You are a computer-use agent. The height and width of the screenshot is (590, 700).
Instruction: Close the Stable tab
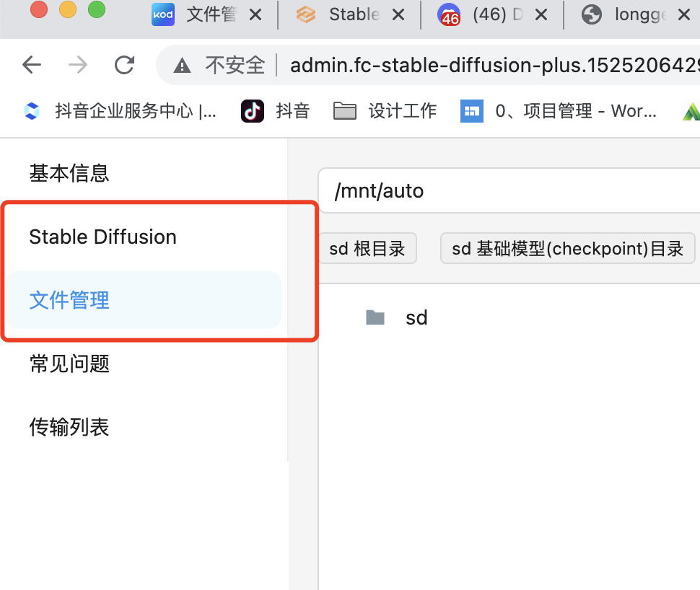pyautogui.click(x=398, y=15)
